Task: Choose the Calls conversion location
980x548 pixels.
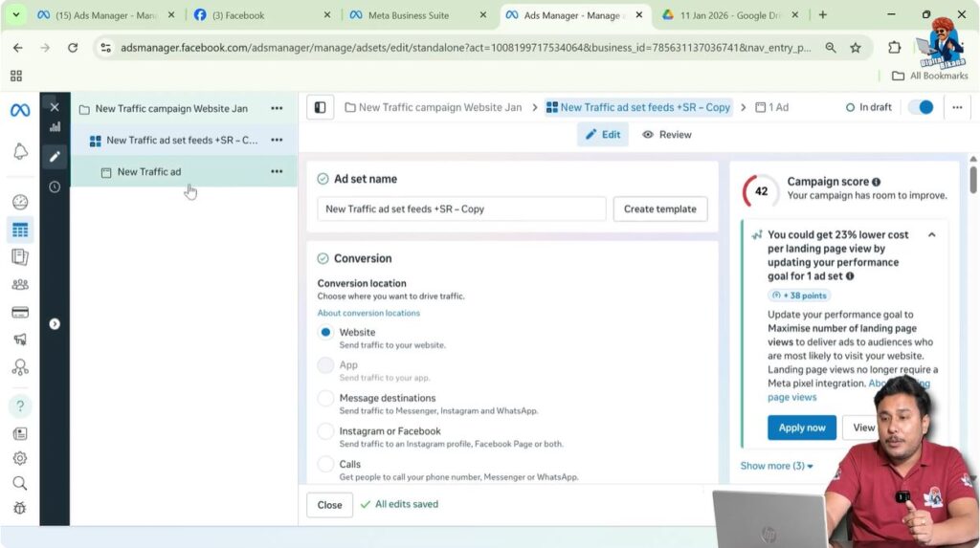Action: [326, 465]
